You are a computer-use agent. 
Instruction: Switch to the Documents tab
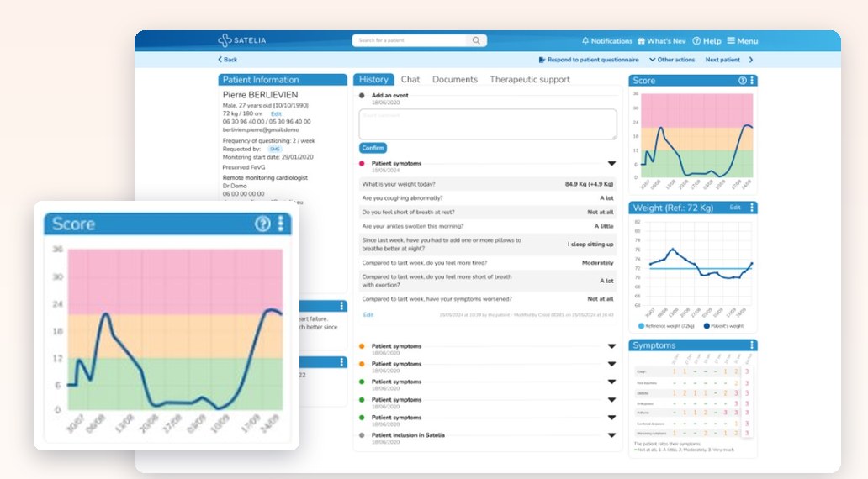click(455, 79)
